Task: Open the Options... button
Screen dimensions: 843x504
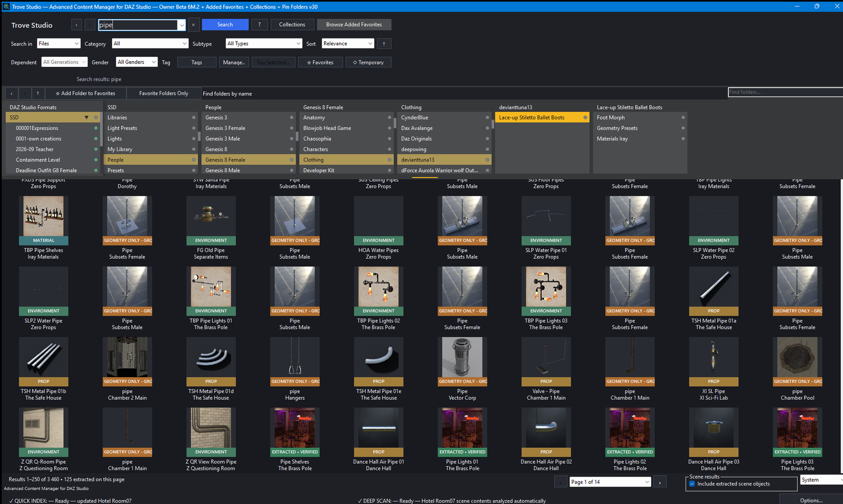Action: click(x=811, y=500)
